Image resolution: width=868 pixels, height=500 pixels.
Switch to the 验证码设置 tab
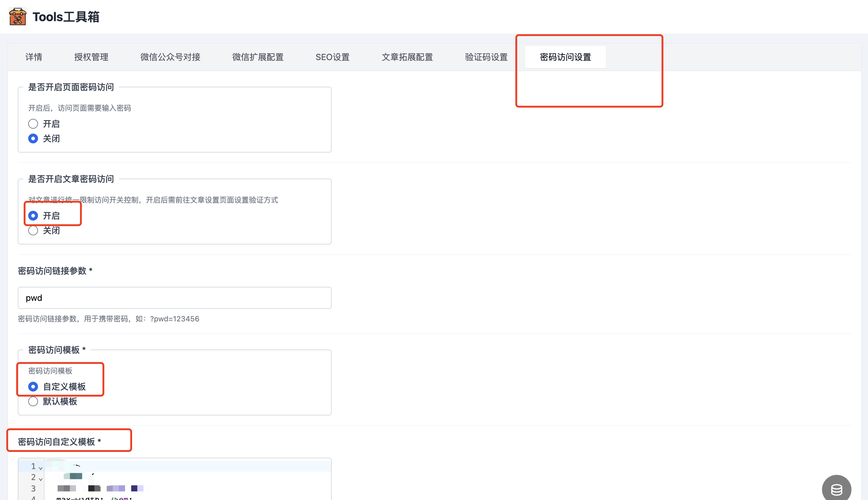click(486, 57)
